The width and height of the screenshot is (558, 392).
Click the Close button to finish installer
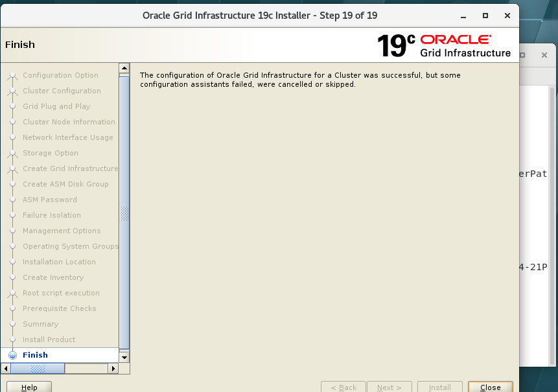[491, 387]
